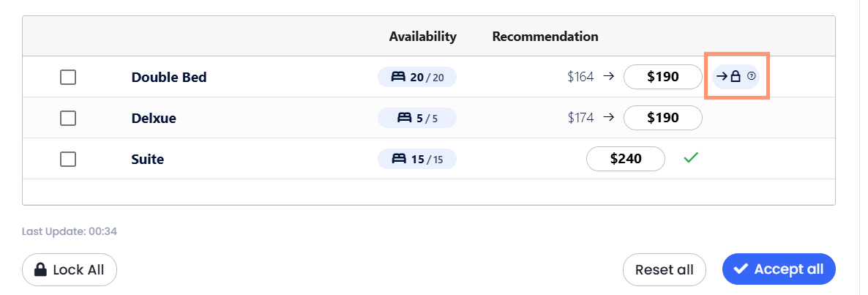Image resolution: width=868 pixels, height=295 pixels.
Task: Accept all recommended prices
Action: pos(779,269)
